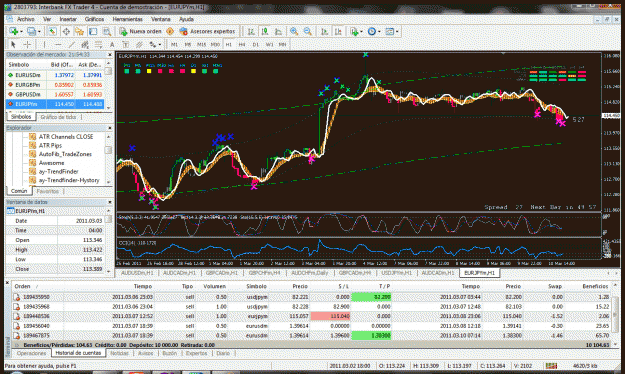Zoom out on the chart
Viewport: 625px width, 374px height.
pos(308,31)
